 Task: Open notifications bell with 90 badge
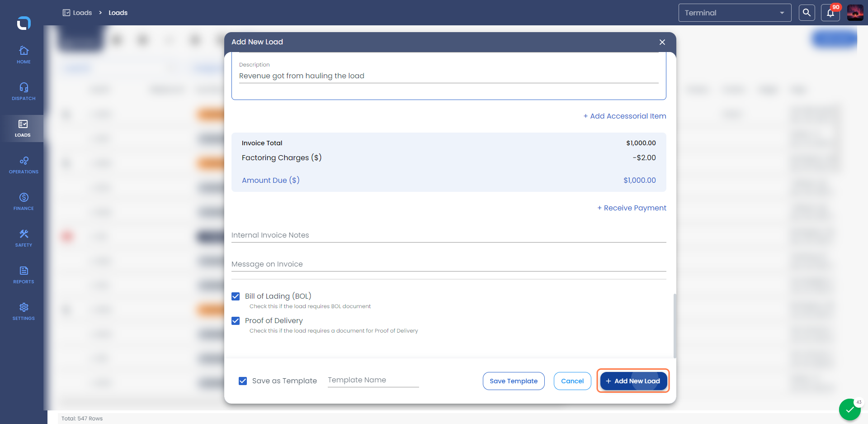pyautogui.click(x=830, y=13)
